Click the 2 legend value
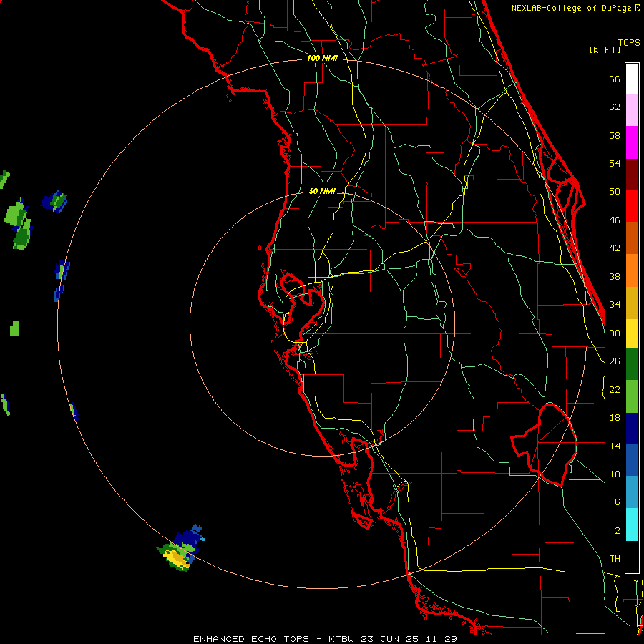The image size is (644, 644). (617, 531)
